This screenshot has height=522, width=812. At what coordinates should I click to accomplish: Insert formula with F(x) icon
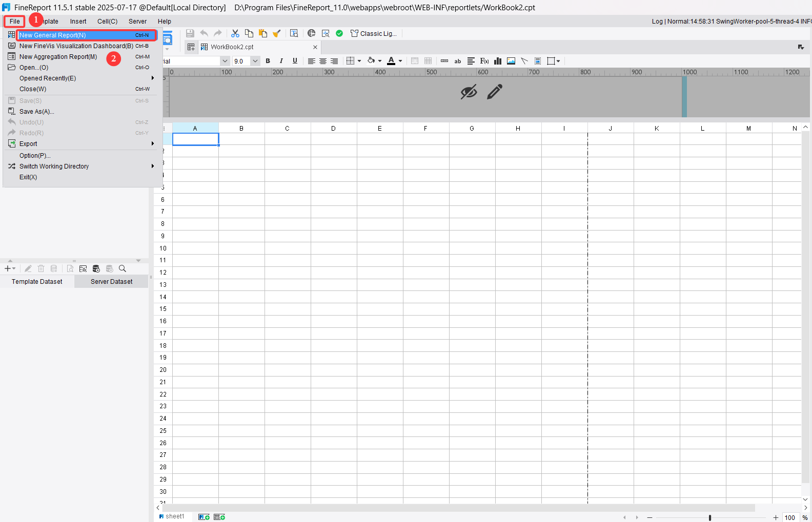coord(484,61)
